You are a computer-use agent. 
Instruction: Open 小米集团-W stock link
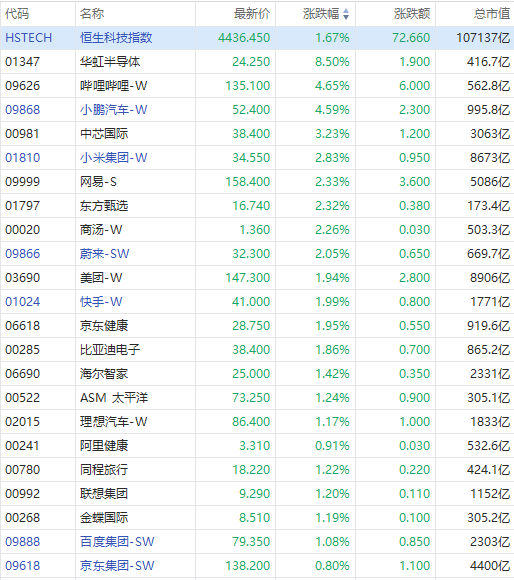(x=114, y=158)
